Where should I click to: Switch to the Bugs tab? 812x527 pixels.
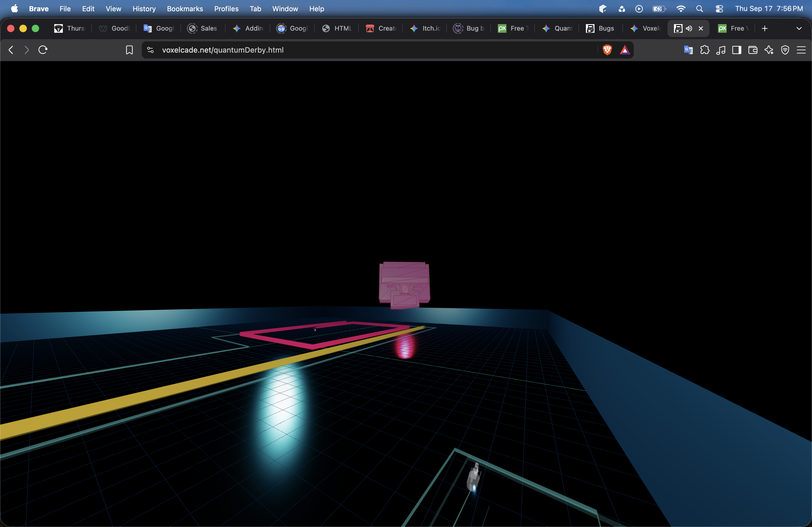pos(600,28)
